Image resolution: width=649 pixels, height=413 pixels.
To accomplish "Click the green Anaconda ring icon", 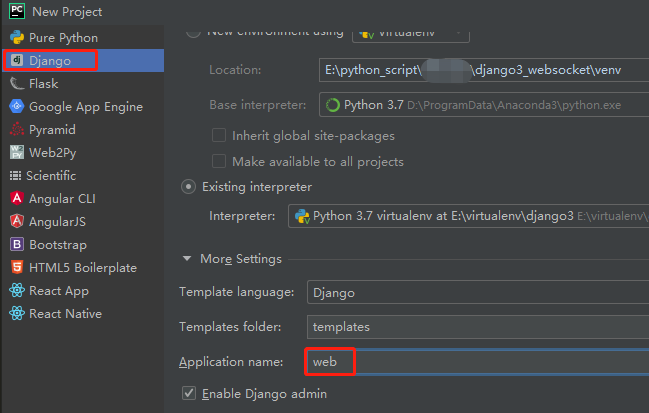I will click(x=333, y=105).
